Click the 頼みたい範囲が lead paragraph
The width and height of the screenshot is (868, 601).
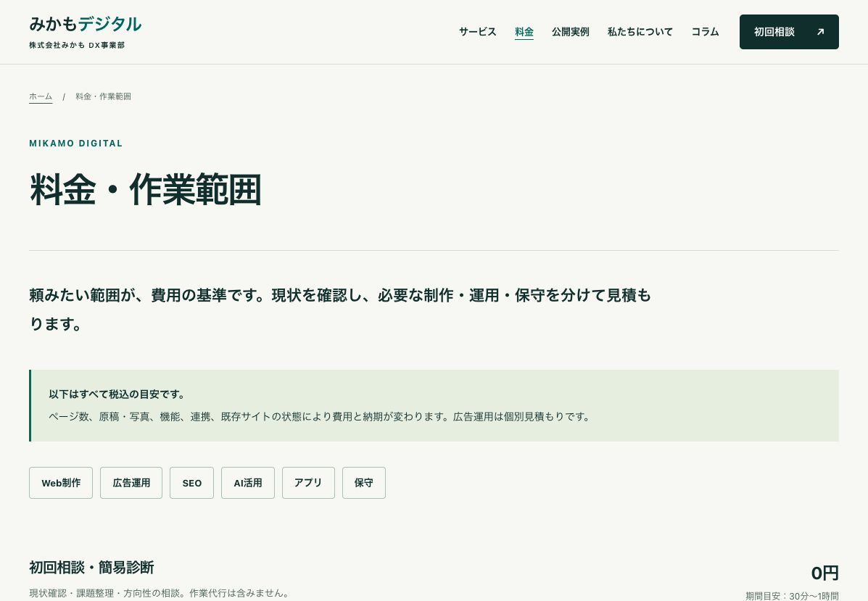tap(340, 310)
